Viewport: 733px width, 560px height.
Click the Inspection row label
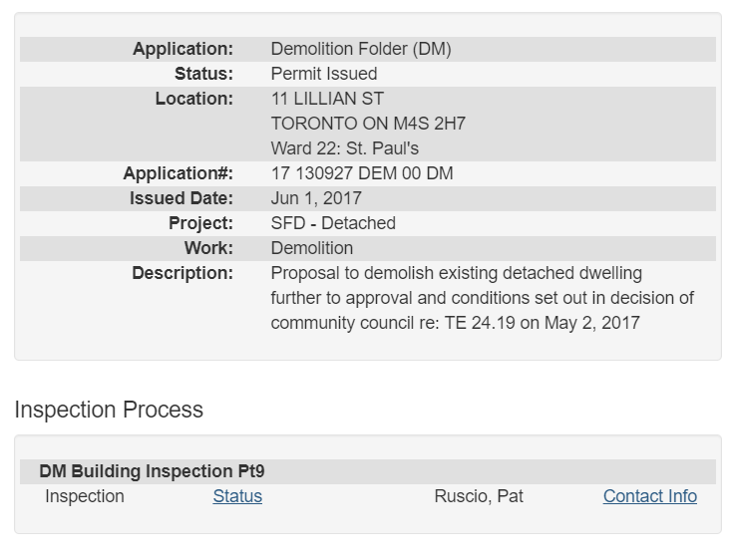pos(85,496)
